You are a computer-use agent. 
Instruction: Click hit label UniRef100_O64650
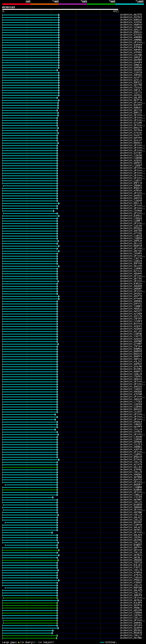pyautogui.click(x=131, y=70)
